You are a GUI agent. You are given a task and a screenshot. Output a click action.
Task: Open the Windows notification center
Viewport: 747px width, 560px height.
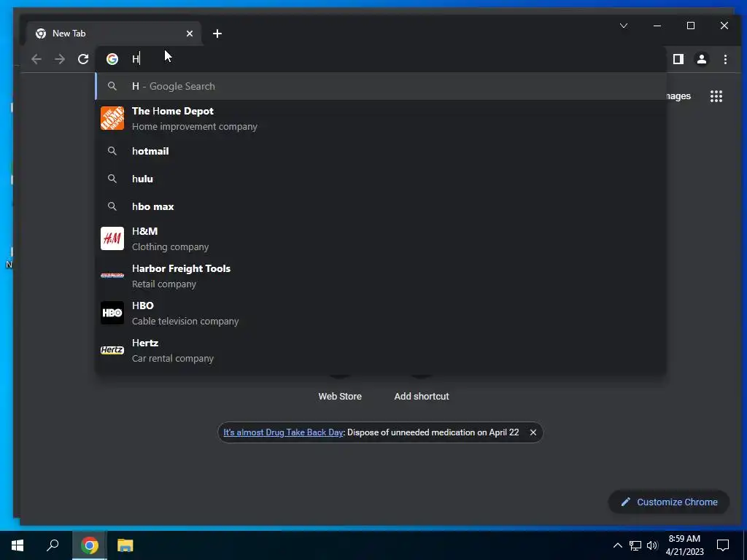[723, 545]
